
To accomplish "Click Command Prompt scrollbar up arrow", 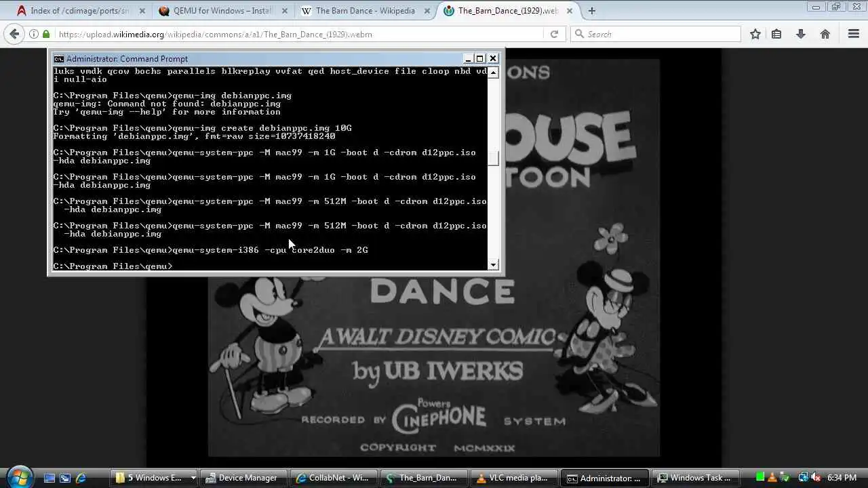I will pyautogui.click(x=494, y=73).
